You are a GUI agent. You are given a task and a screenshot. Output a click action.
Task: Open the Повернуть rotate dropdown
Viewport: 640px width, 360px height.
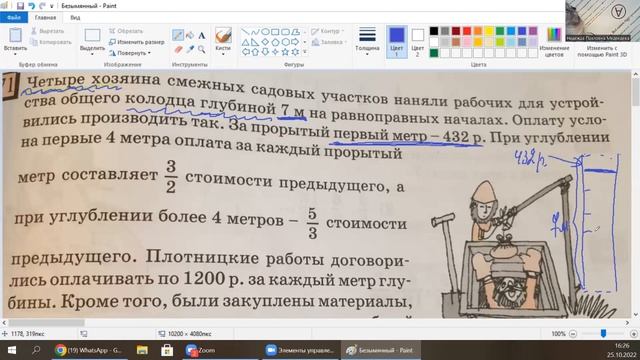click(130, 53)
